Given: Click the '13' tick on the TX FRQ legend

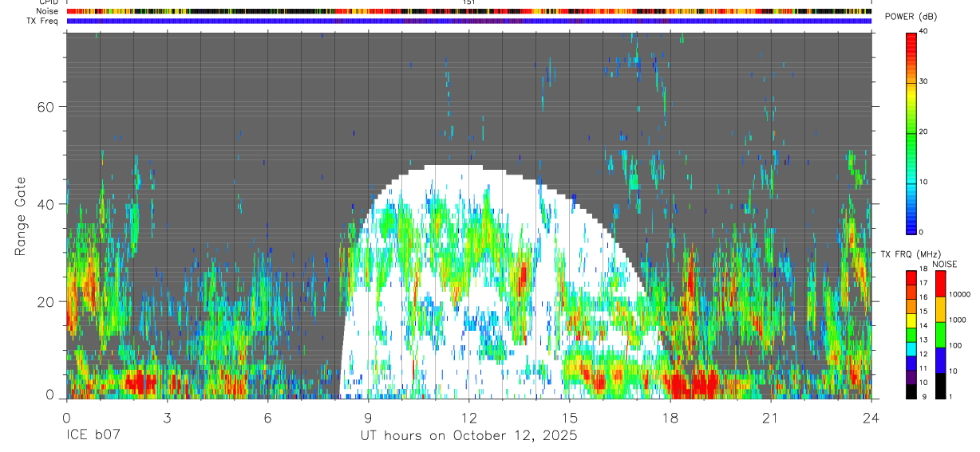Looking at the screenshot, I should coord(923,340).
